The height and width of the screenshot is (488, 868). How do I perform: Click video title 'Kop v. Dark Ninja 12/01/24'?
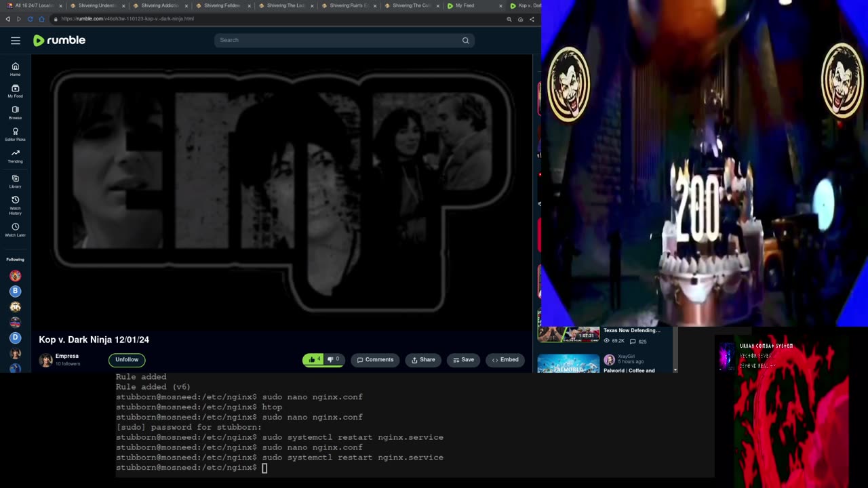pyautogui.click(x=94, y=340)
